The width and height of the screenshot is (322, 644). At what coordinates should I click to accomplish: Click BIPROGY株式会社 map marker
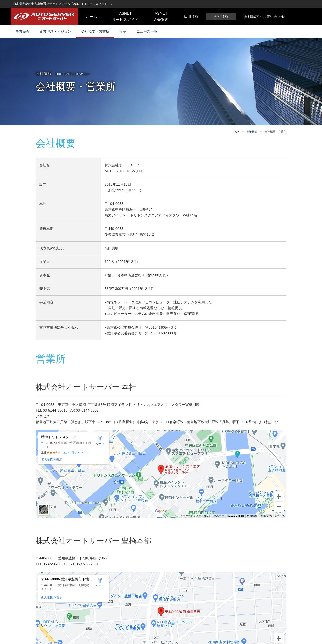tap(254, 432)
